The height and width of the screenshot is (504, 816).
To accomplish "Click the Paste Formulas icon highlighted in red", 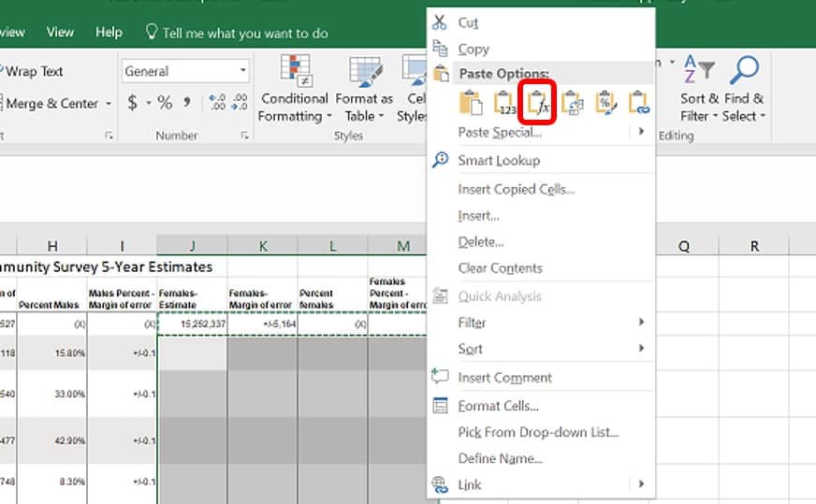I will point(537,103).
